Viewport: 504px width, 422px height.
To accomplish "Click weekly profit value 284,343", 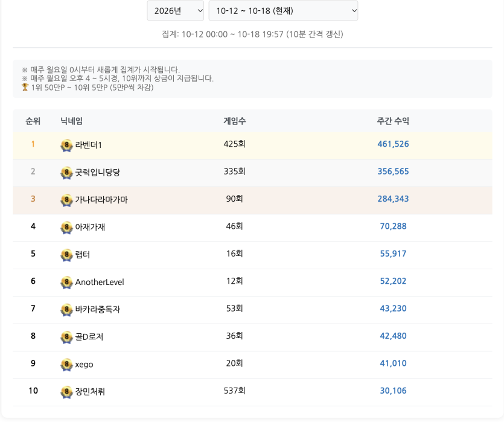I will 393,199.
